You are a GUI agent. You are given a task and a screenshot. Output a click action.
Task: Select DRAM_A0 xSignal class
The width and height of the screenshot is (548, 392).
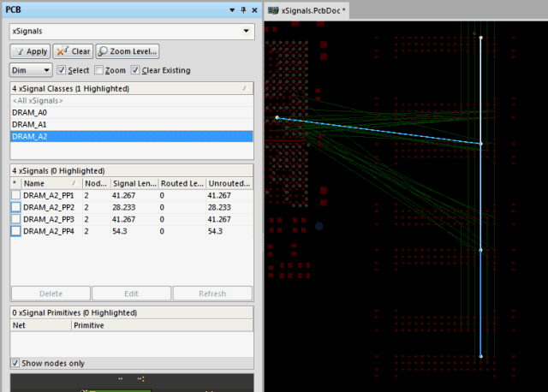(x=29, y=112)
